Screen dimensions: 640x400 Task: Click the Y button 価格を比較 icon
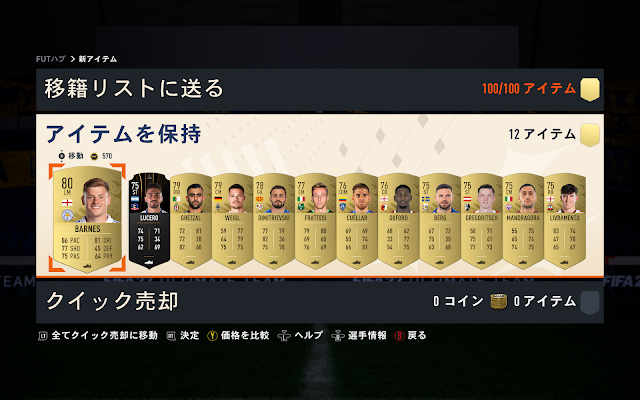212,336
